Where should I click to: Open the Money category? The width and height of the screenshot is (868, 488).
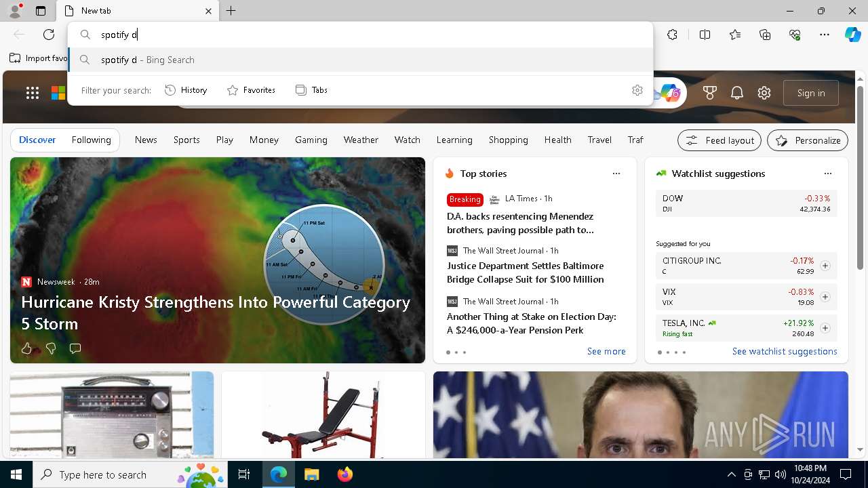(x=264, y=140)
